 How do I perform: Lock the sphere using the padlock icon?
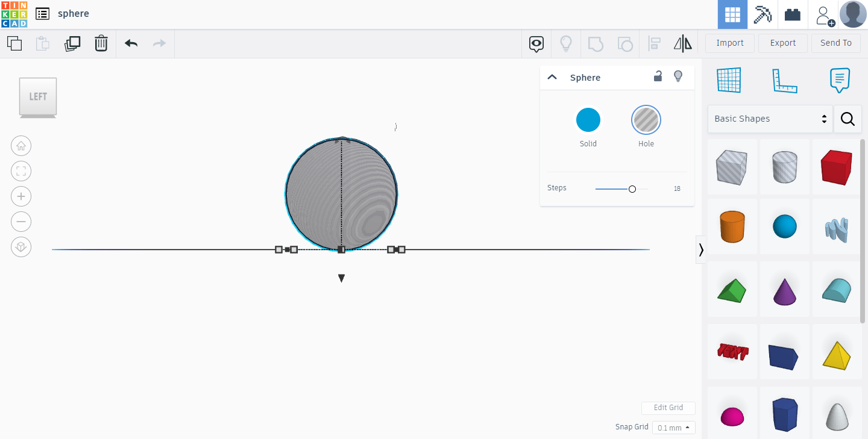(x=658, y=76)
